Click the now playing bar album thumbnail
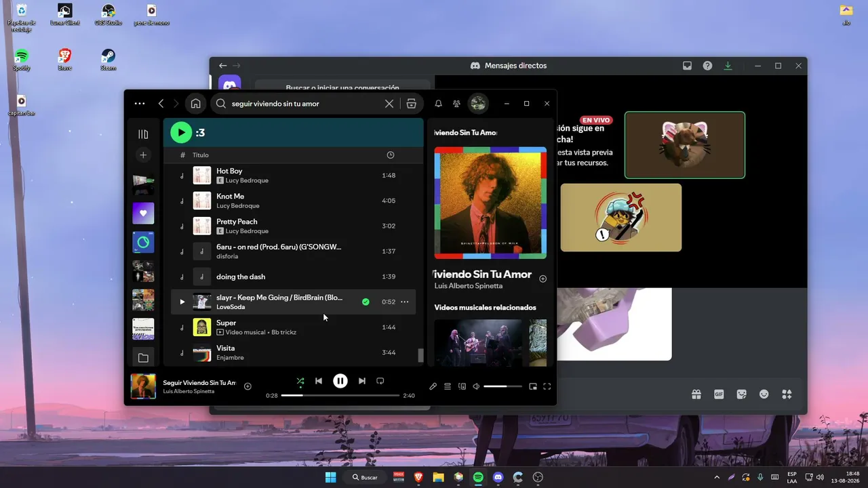Image resolution: width=868 pixels, height=488 pixels. pos(143,386)
